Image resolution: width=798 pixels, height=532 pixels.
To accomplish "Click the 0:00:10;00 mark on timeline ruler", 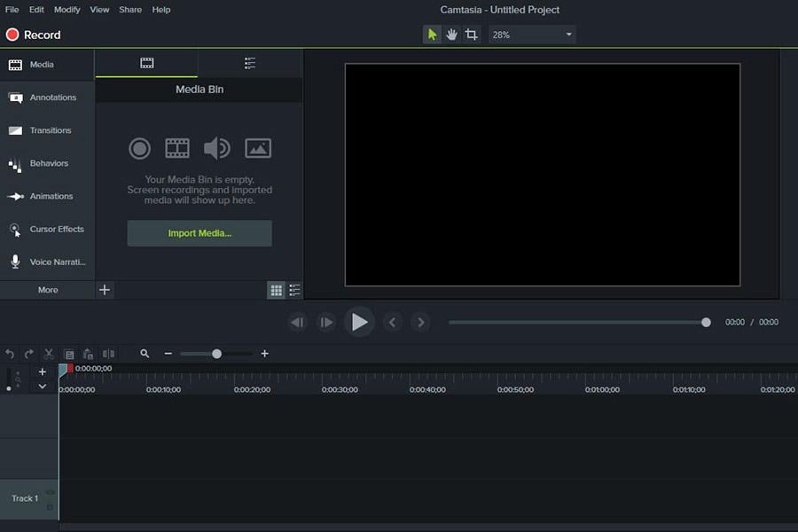I will (x=163, y=389).
